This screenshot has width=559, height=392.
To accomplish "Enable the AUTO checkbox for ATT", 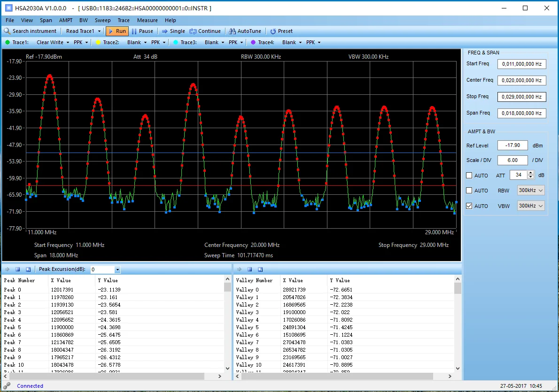I will [469, 176].
